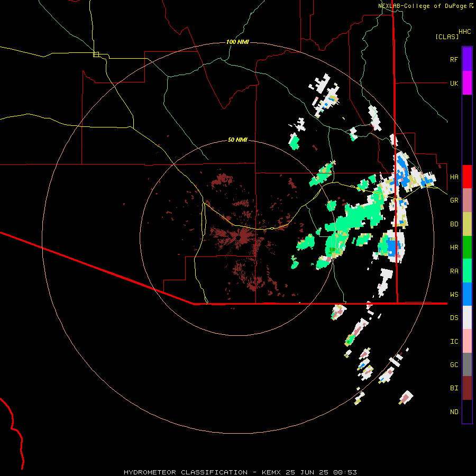
Task: Click the 'GR' legend label
Action: point(454,200)
